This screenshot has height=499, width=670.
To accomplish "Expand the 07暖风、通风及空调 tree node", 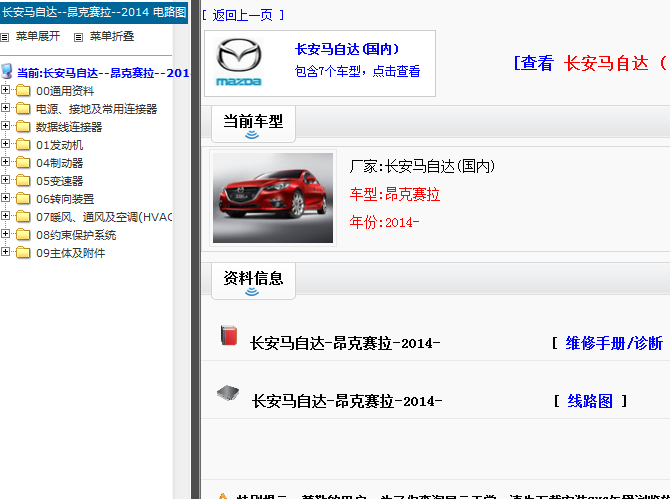I will [6, 216].
